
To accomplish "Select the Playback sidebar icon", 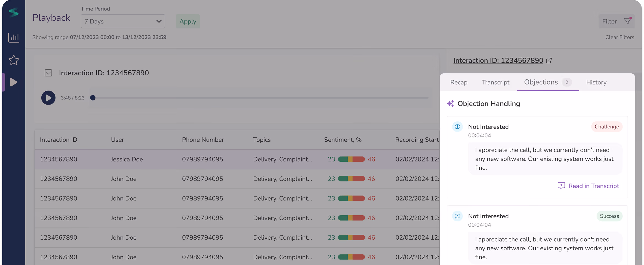I will (14, 82).
